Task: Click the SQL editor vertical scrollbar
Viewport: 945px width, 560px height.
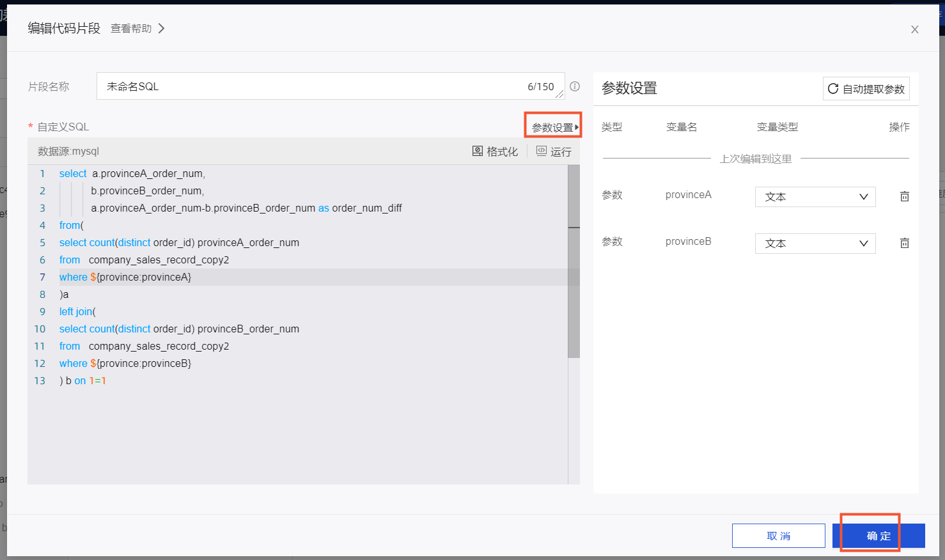Action: point(574,261)
